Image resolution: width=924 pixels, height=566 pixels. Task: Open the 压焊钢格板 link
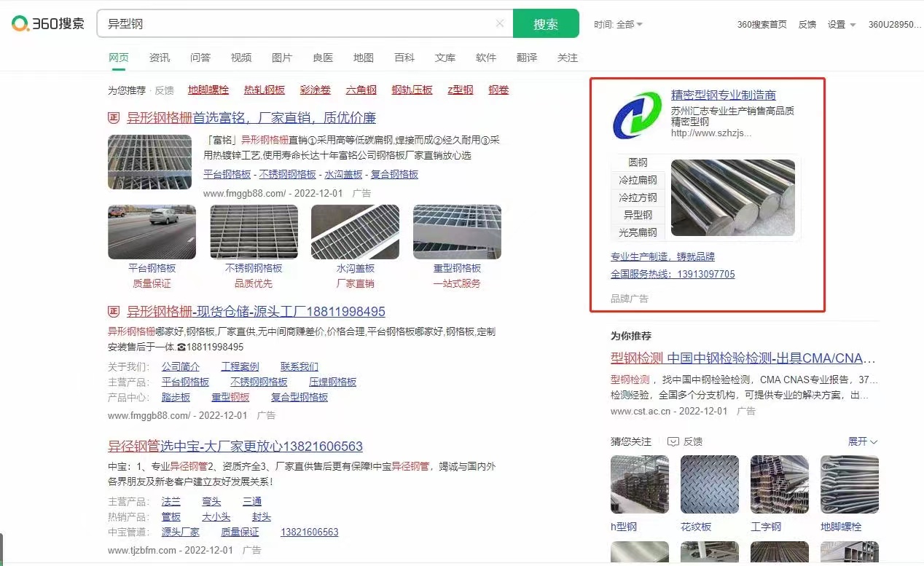(333, 382)
